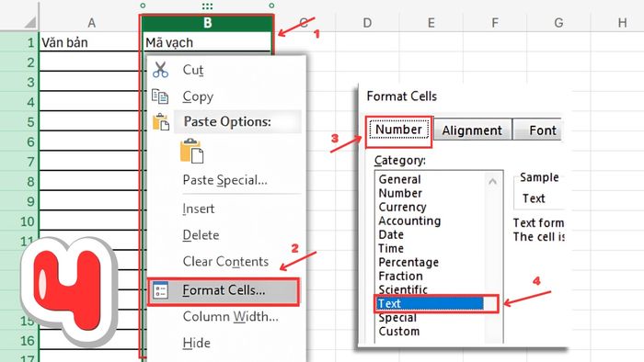
Task: Select row 16 header
Action: click(x=19, y=341)
